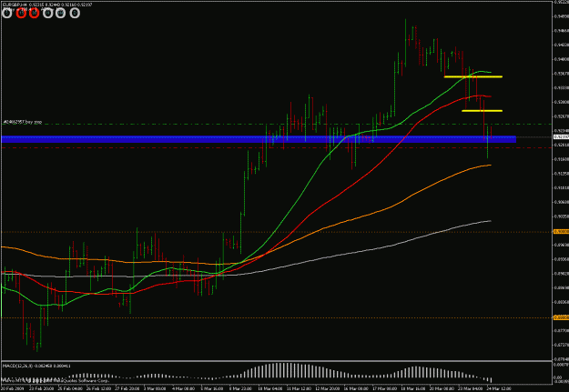Viewport: 569px width, 392px height.
Task: Click the highlighted current price label 0.9219
Action: [x=561, y=137]
